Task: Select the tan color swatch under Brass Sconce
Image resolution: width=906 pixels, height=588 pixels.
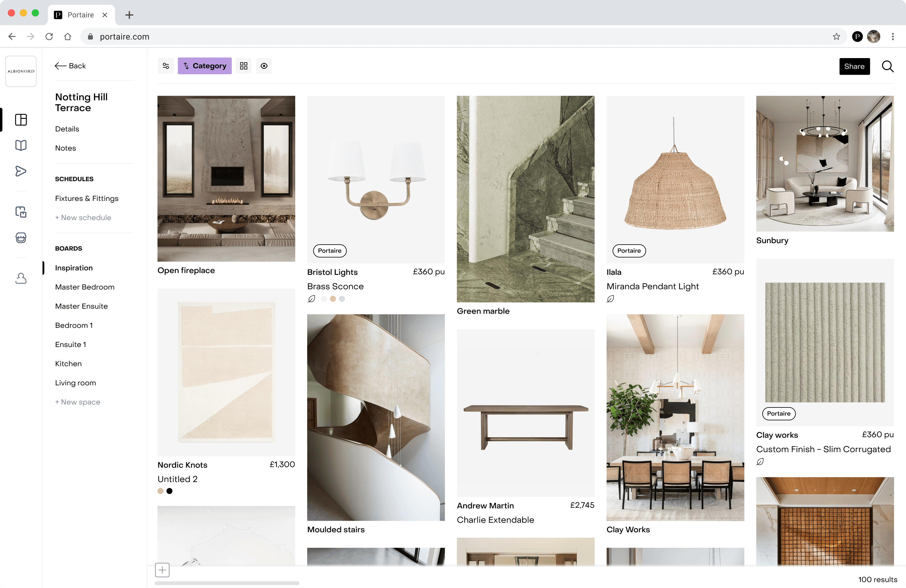Action: click(333, 299)
